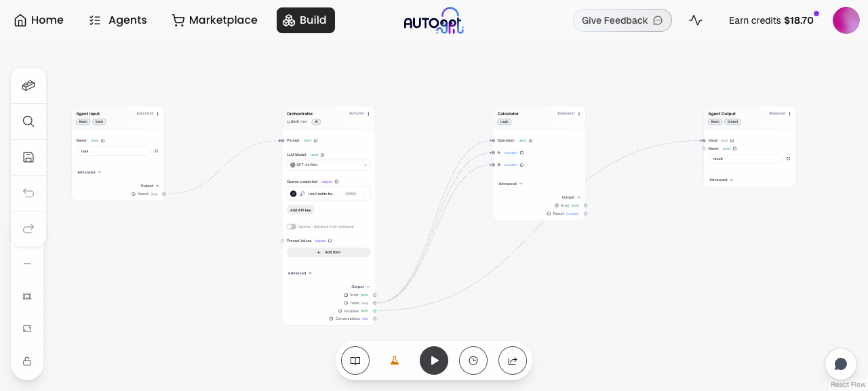This screenshot has height=391, width=868.
Task: Select the blocks library icon in the sidebar
Action: point(28,85)
